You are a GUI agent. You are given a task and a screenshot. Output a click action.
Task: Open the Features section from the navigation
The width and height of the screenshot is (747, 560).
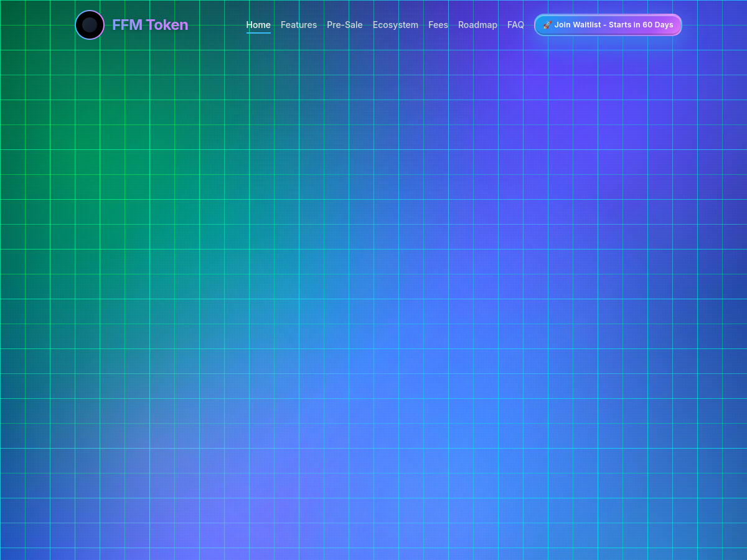coord(299,25)
